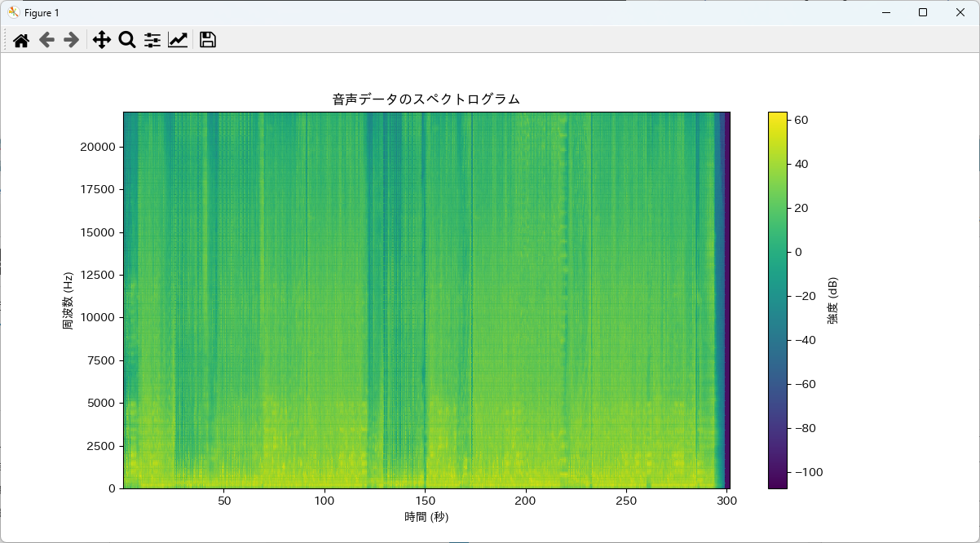The height and width of the screenshot is (543, 980).
Task: Save the spectrogram figure
Action: pyautogui.click(x=207, y=38)
